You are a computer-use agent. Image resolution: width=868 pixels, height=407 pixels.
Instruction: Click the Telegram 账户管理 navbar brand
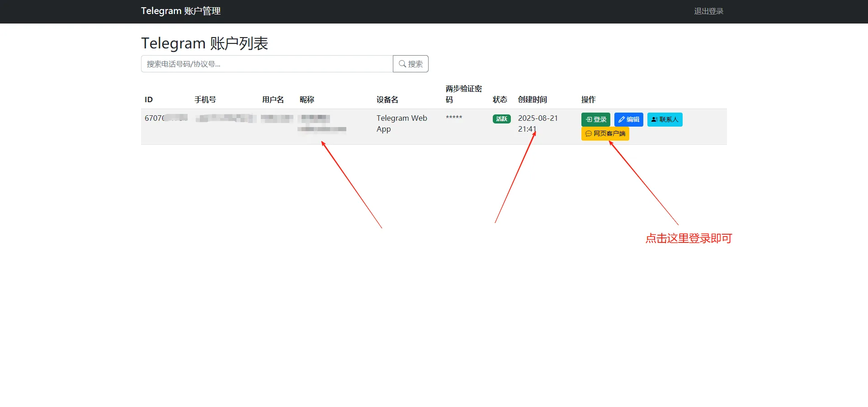pos(180,11)
